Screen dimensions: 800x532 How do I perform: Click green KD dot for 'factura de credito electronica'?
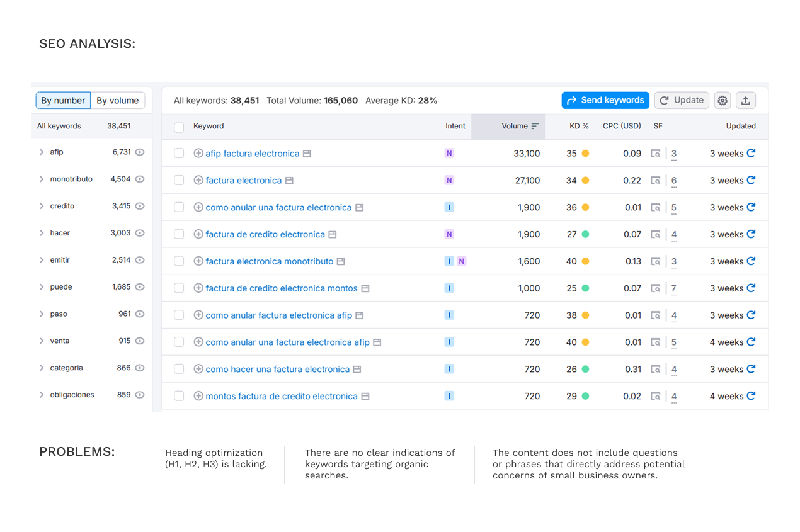click(585, 234)
